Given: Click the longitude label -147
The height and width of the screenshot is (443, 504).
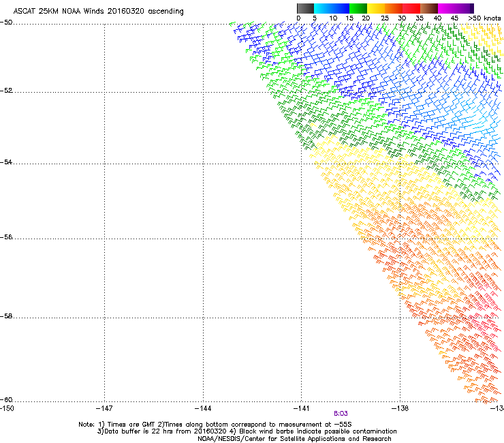Looking at the screenshot, I should pyautogui.click(x=104, y=408).
